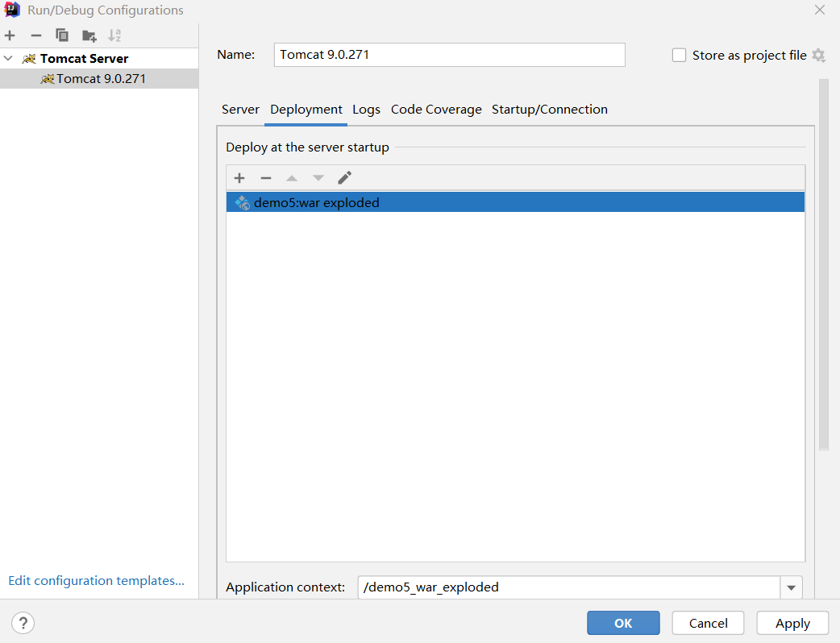Viewport: 840px width, 643px height.
Task: Enable Store as project file
Action: click(x=679, y=55)
